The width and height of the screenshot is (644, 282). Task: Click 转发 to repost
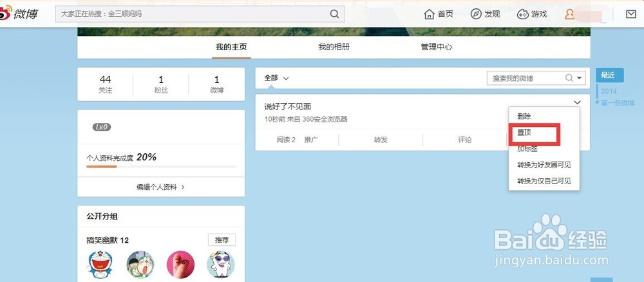tap(381, 140)
